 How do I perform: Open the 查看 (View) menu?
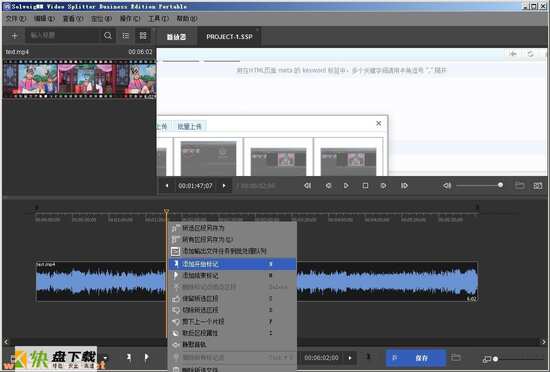(x=73, y=19)
